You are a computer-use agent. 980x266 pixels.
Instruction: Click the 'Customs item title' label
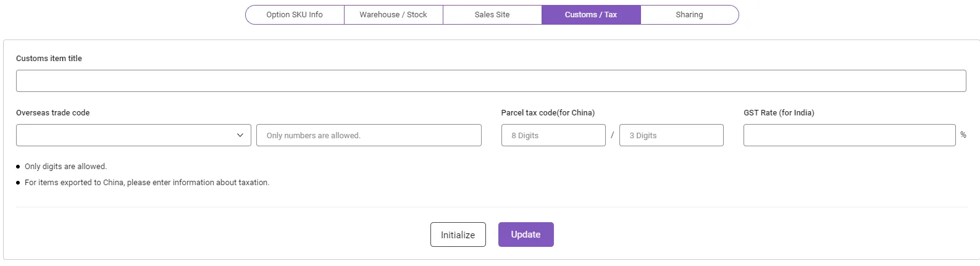tap(49, 59)
